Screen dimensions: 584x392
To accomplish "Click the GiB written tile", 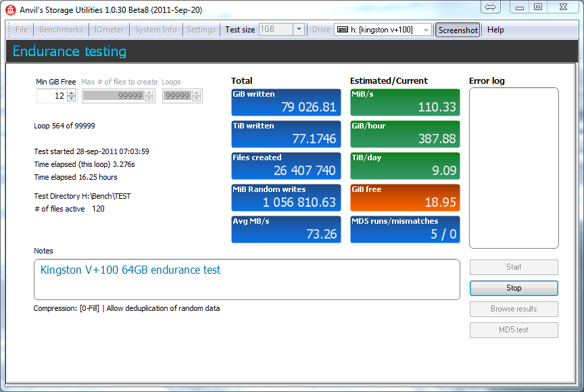I will point(286,102).
